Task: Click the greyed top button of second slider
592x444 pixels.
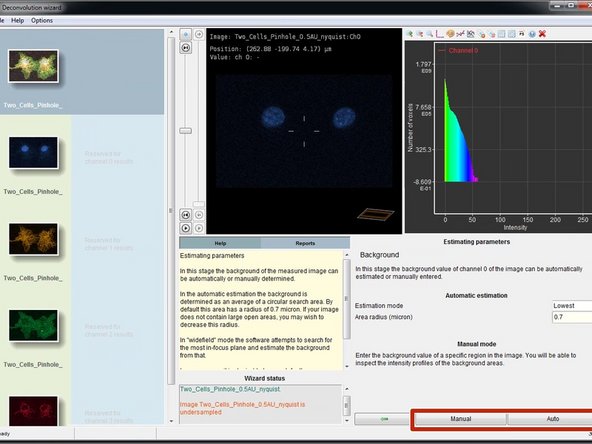Action: click(199, 35)
